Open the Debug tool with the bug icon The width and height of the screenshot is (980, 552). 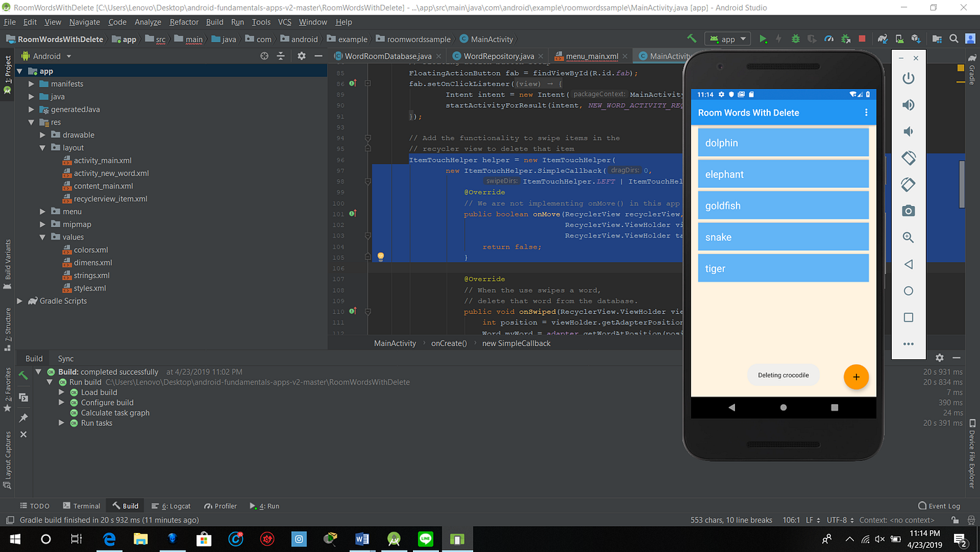pos(795,39)
